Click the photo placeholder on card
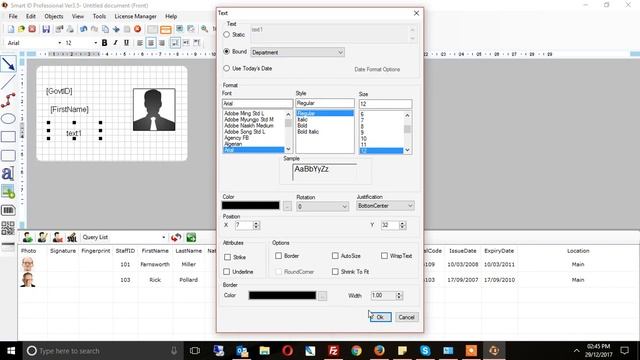The image size is (640, 360). (x=154, y=109)
